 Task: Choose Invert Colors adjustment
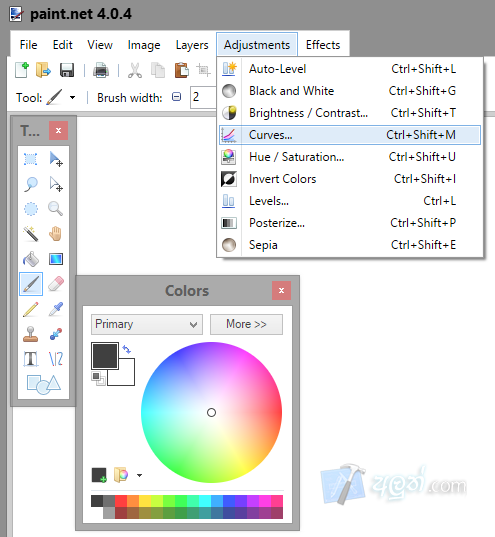(x=350, y=179)
